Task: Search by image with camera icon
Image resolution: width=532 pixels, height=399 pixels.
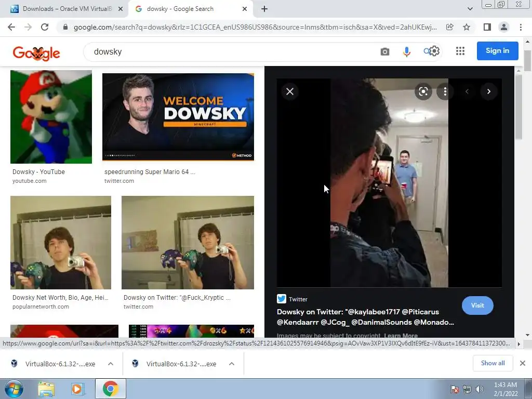Action: tap(385, 51)
